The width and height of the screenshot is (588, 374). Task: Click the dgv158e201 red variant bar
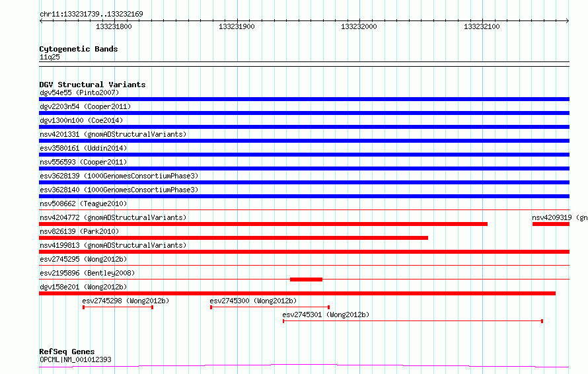click(297, 293)
